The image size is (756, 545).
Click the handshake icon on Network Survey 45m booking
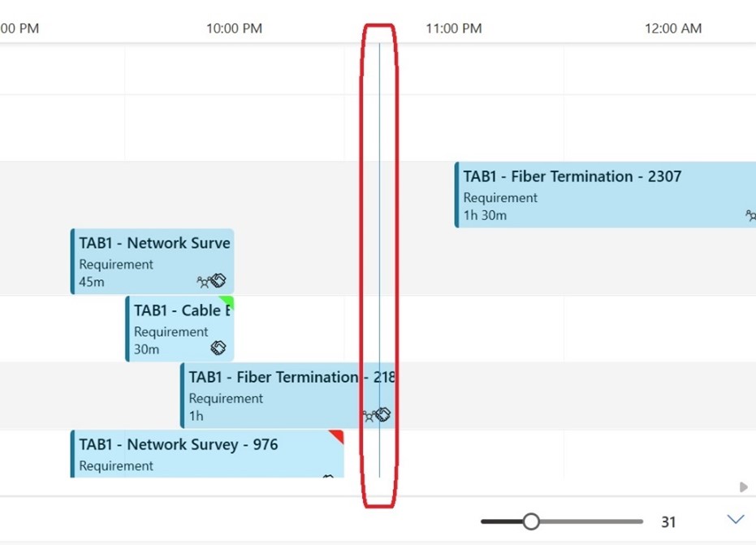(x=218, y=281)
